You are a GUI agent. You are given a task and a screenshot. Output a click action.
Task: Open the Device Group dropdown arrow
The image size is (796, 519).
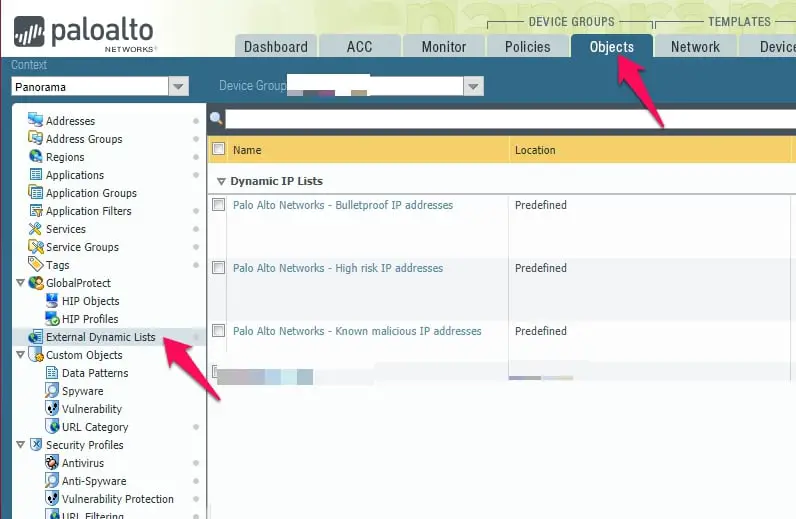pyautogui.click(x=473, y=86)
